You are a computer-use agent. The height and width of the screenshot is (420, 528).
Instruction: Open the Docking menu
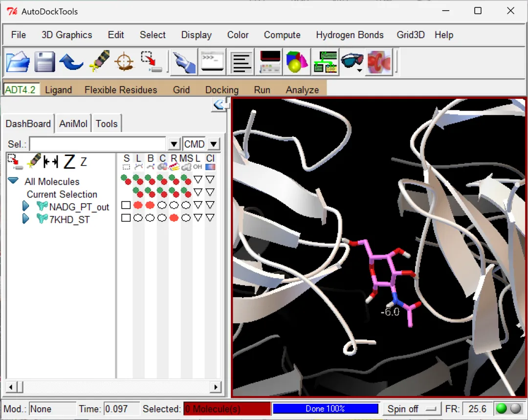(222, 90)
